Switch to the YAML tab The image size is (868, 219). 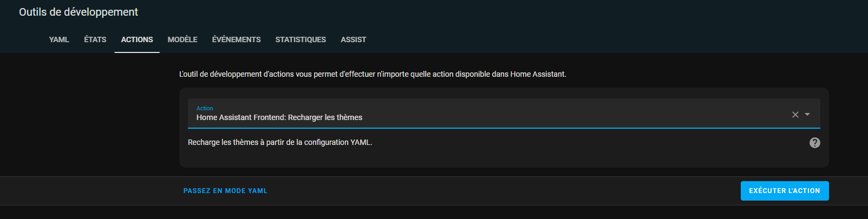point(59,39)
